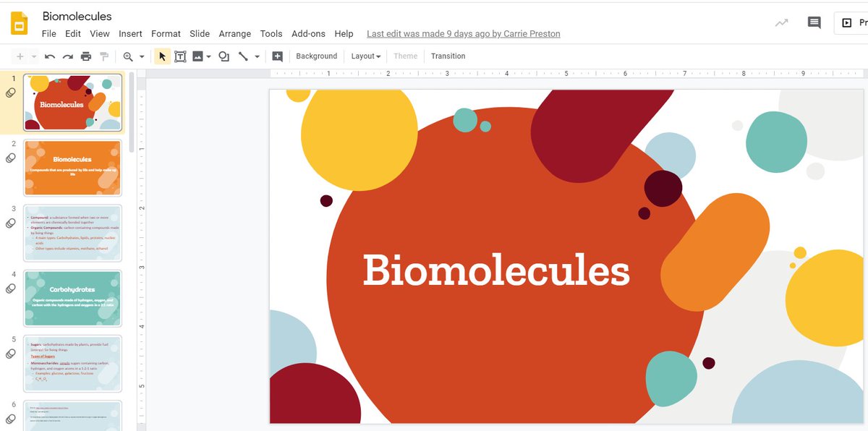Select slide 2 orange Biomolecules thumbnail
Image resolution: width=868 pixels, height=431 pixels.
(x=72, y=168)
